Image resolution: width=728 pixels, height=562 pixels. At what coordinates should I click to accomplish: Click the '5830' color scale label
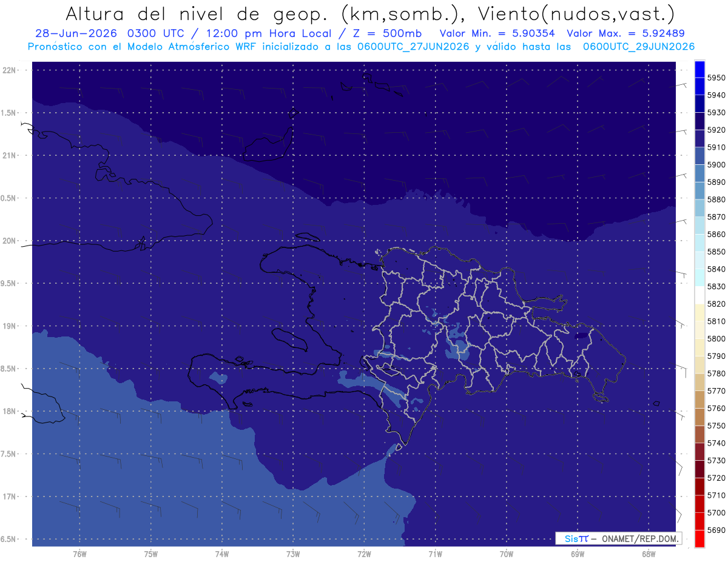716,286
